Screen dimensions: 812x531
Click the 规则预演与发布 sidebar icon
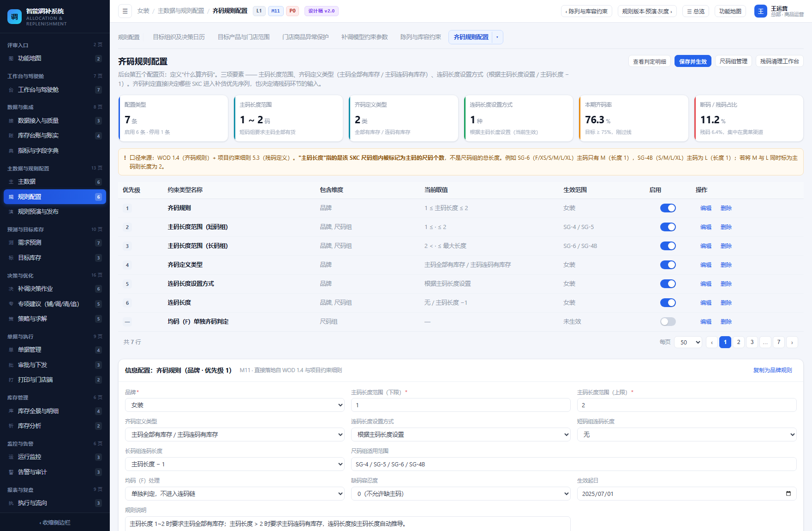11,212
